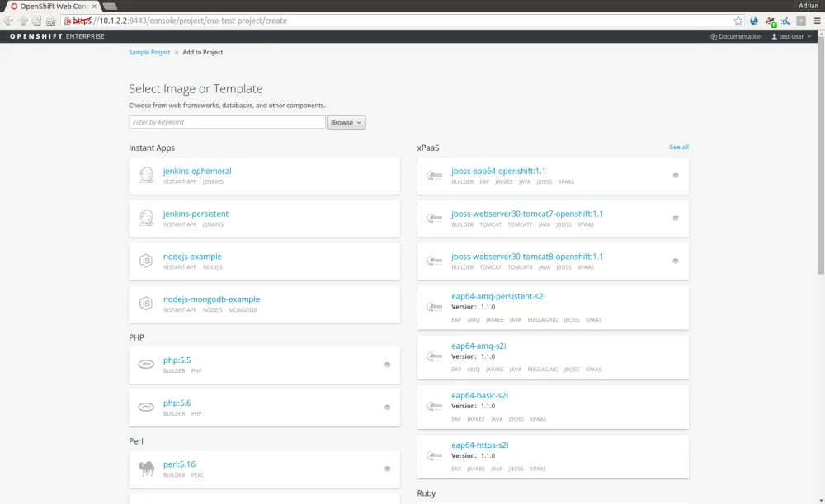Click the Perl camel icon beside perl:5.16
The height and width of the screenshot is (504, 825).
[x=146, y=468]
